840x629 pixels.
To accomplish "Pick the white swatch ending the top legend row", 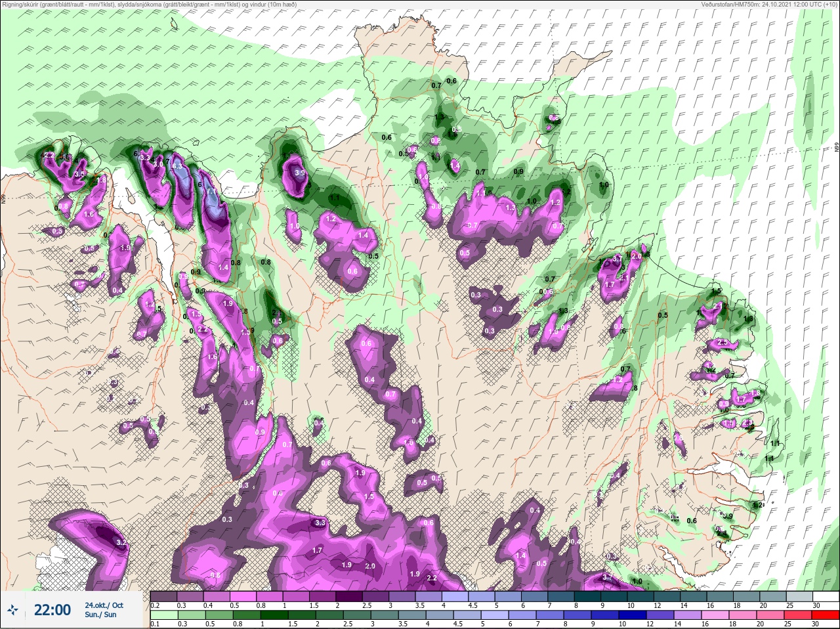I will click(x=825, y=597).
